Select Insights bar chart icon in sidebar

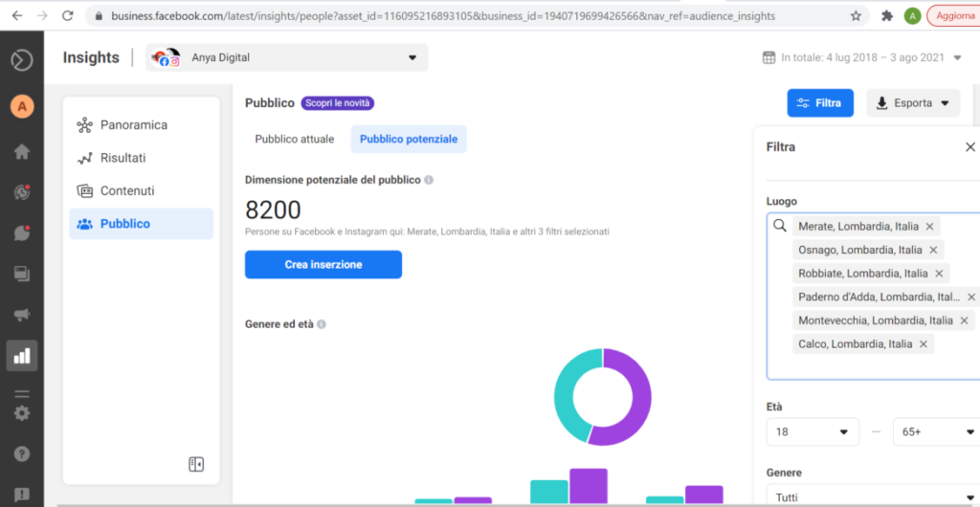pos(22,355)
